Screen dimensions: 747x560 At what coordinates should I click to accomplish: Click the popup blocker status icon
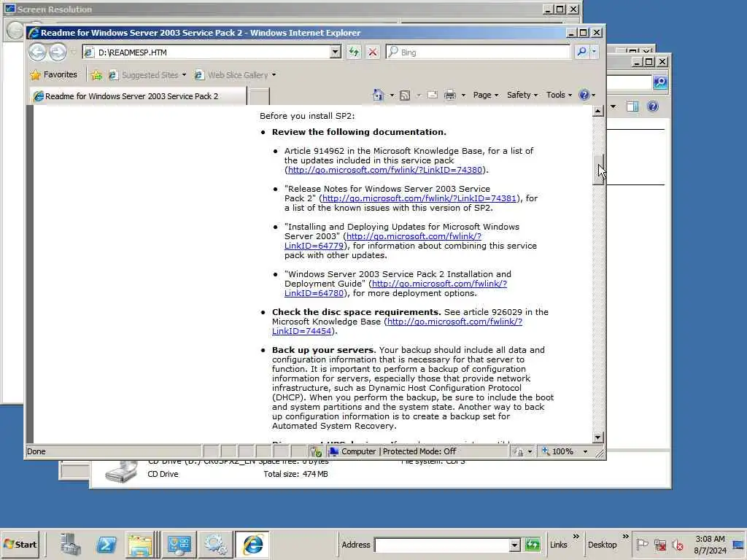point(315,451)
